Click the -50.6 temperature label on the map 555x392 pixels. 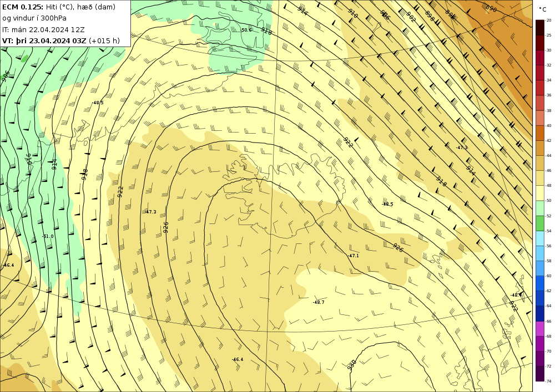[x=246, y=30]
